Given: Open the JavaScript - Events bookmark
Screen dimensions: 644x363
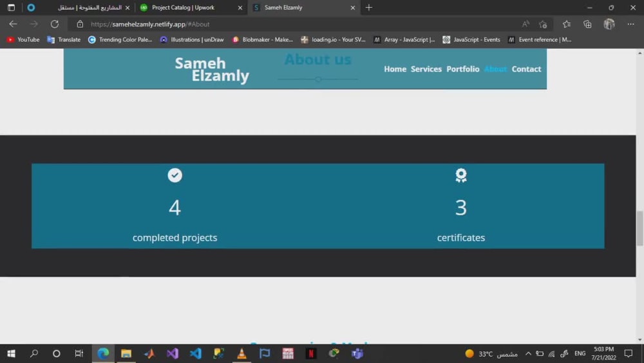Looking at the screenshot, I should click(471, 39).
